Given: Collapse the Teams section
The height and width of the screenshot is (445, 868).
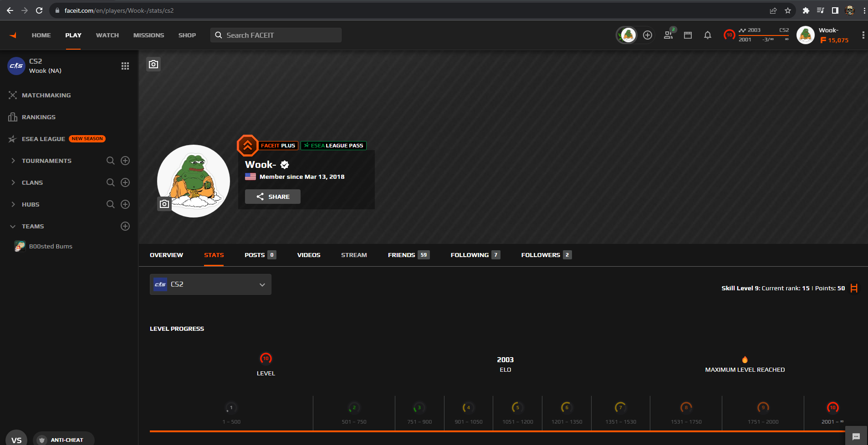Looking at the screenshot, I should tap(13, 226).
